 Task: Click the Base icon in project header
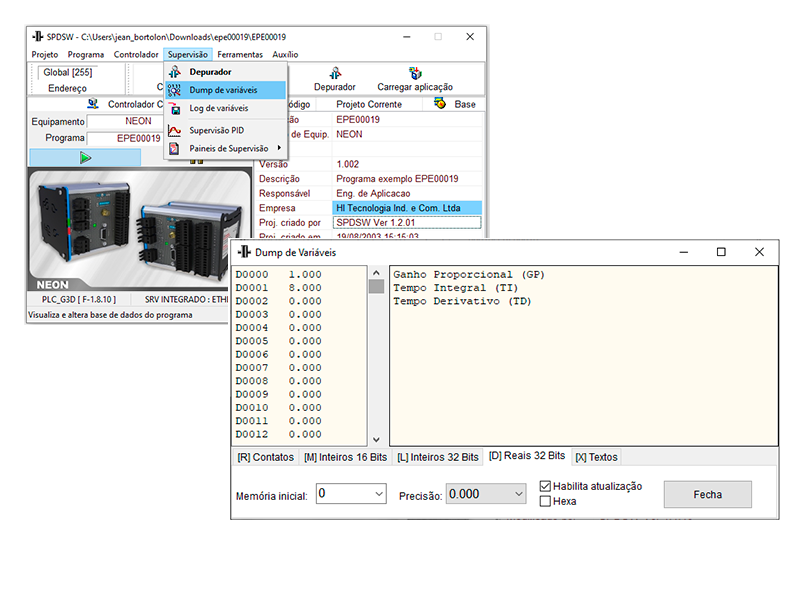[440, 104]
